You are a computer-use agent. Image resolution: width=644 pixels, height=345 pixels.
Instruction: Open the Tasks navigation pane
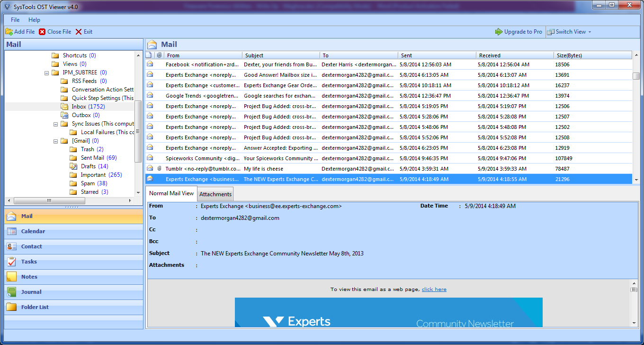pos(74,262)
